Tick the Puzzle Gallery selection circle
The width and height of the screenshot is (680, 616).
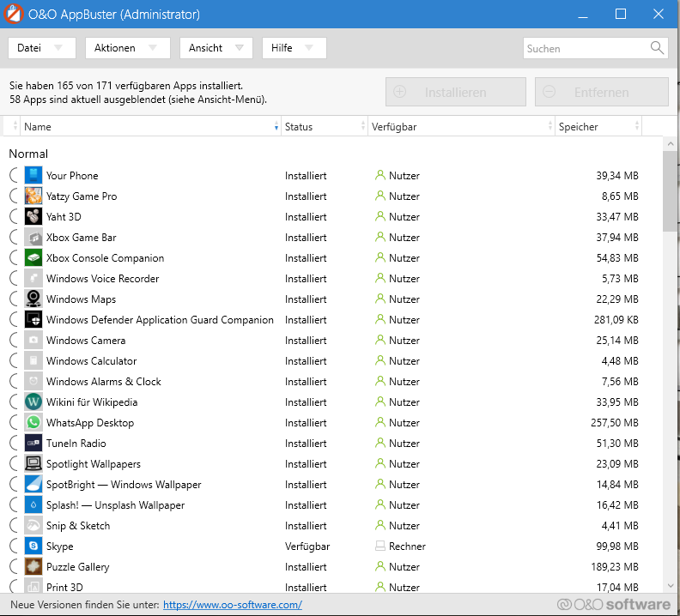tap(14, 566)
